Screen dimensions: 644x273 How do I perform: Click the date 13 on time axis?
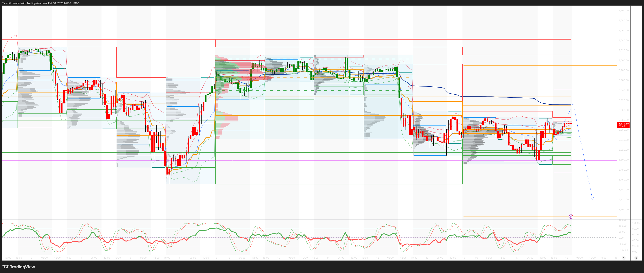427,258
